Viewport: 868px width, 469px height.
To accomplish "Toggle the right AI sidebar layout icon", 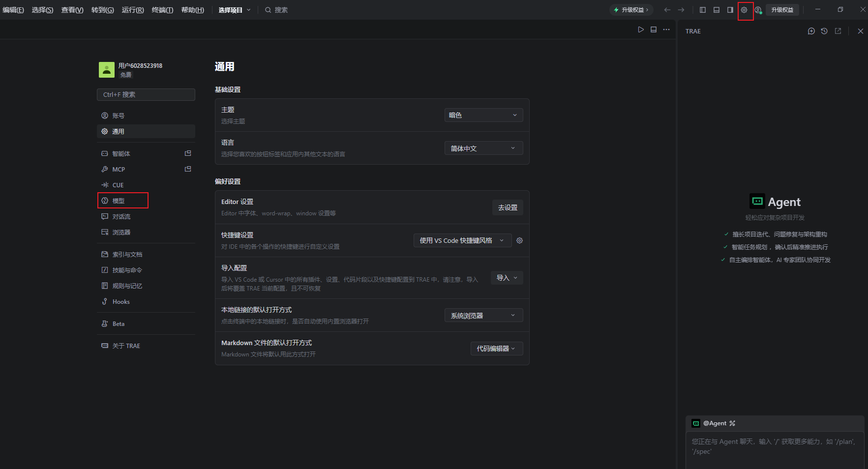I will [x=730, y=10].
